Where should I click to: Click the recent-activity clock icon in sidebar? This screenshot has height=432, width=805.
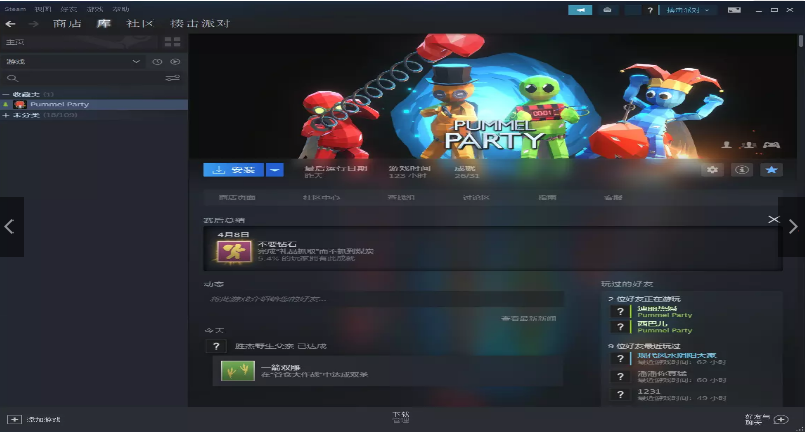click(157, 62)
